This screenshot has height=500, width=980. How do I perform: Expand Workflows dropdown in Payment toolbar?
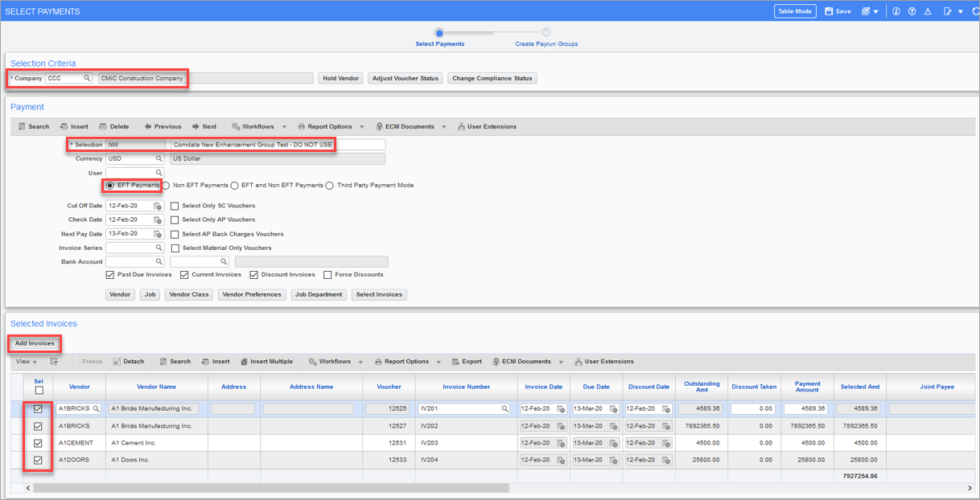[x=283, y=127]
